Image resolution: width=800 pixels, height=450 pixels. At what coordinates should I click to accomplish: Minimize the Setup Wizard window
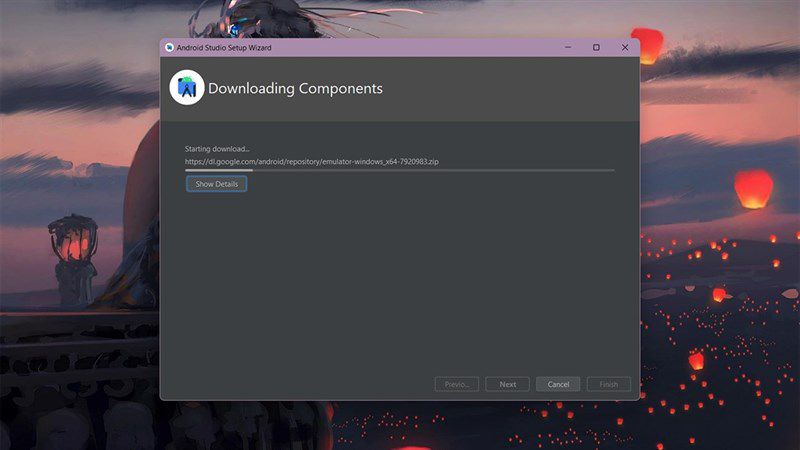(x=568, y=47)
